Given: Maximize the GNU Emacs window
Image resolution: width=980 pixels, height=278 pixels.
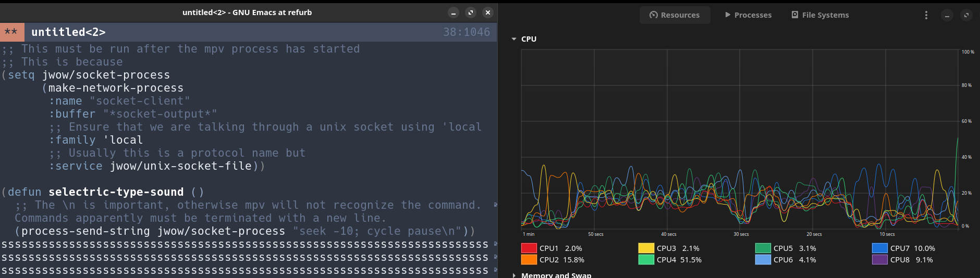Looking at the screenshot, I should [x=470, y=12].
